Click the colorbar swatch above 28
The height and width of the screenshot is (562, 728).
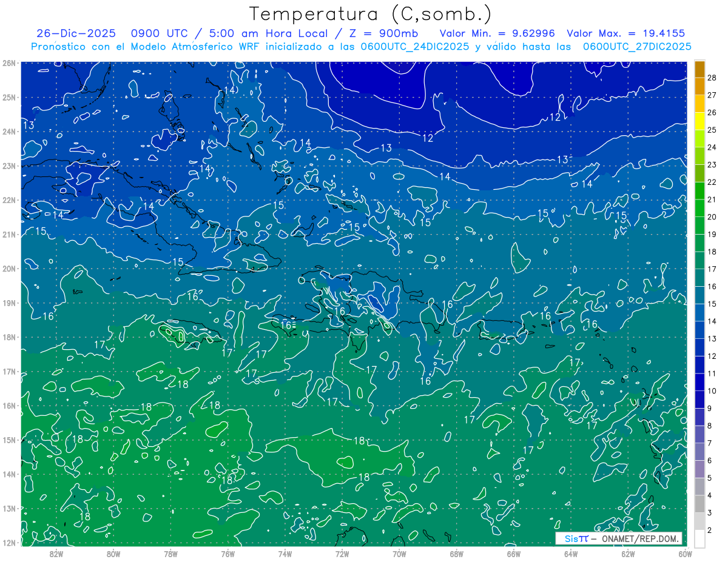click(700, 70)
